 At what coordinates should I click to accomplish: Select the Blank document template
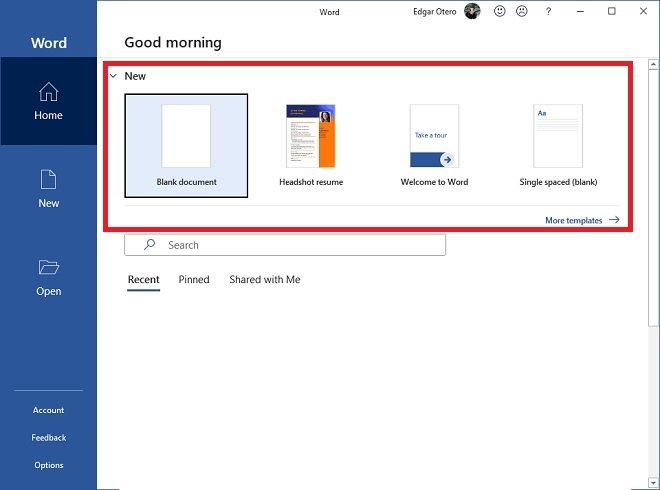(x=186, y=146)
